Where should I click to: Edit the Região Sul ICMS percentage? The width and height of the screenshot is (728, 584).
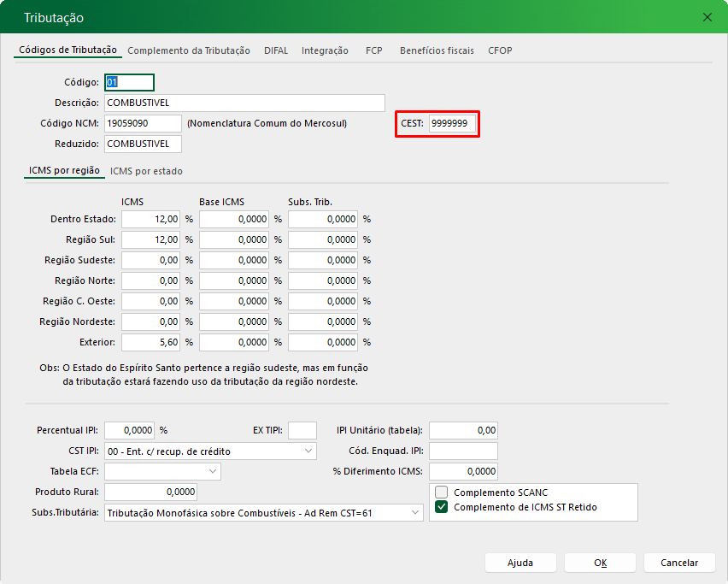coord(151,239)
